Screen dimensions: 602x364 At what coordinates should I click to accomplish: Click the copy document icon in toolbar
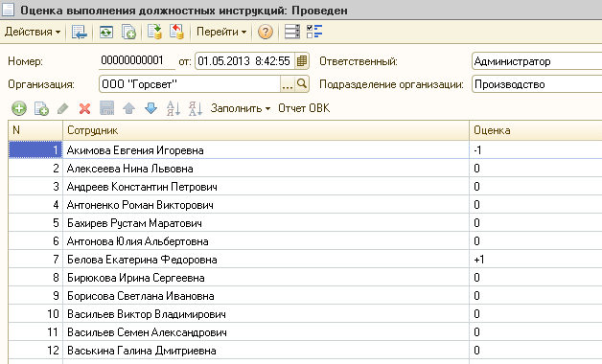[128, 32]
